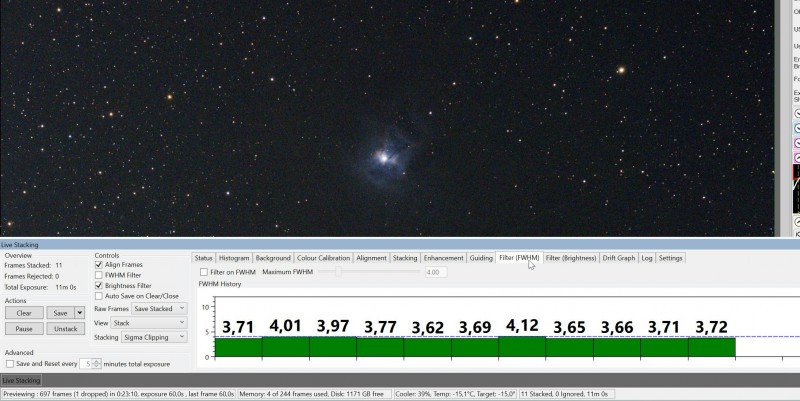Click the Maximum FWHM label

[x=288, y=272]
